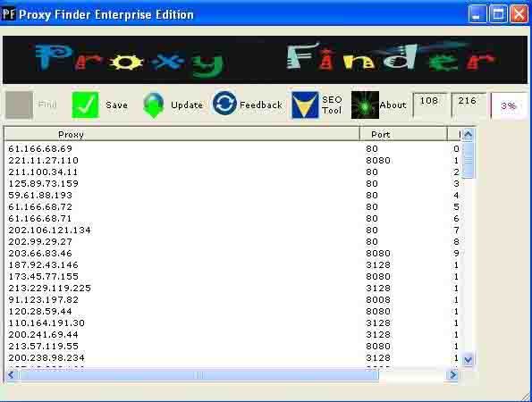Click the Save label
The height and width of the screenshot is (402, 532).
117,105
